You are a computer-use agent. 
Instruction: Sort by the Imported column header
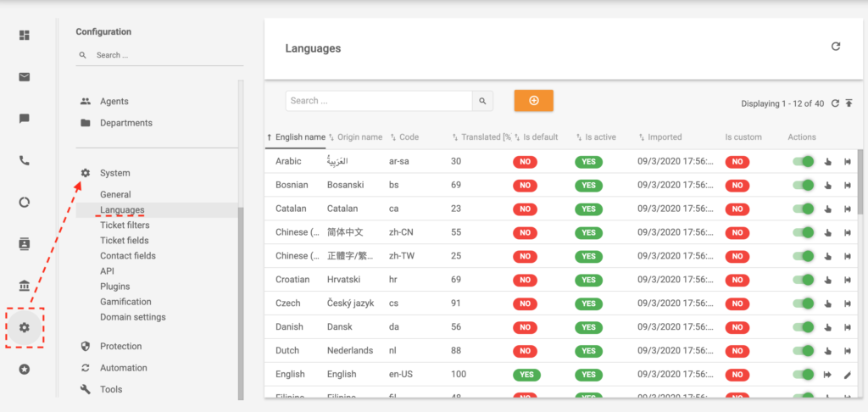(664, 137)
